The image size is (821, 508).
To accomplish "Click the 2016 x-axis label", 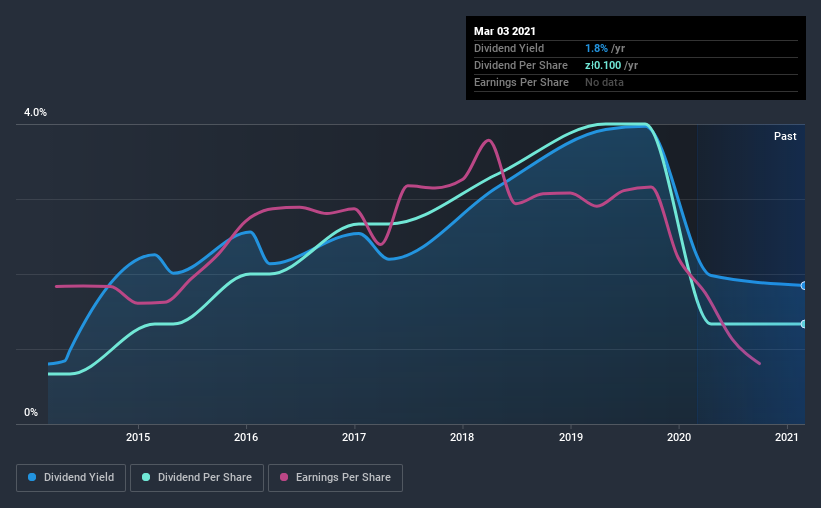I will point(246,437).
